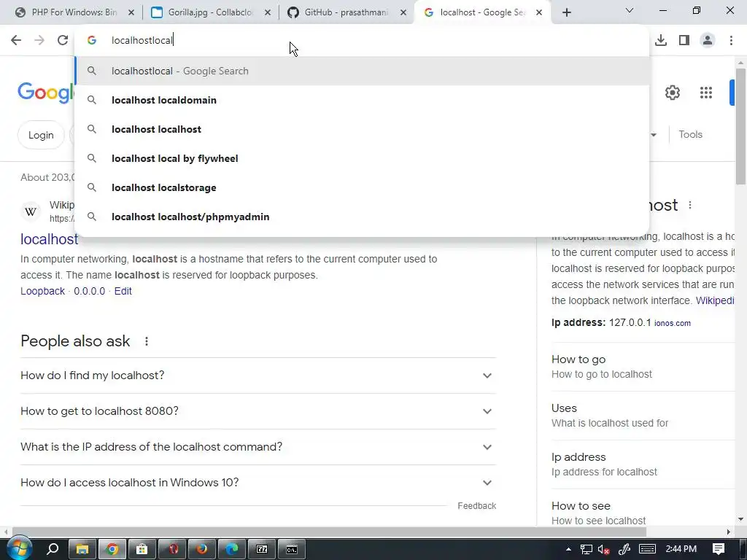Expand 'How to get to localhost 8080?'
Image resolution: width=747 pixels, height=560 pixels.
(258, 411)
